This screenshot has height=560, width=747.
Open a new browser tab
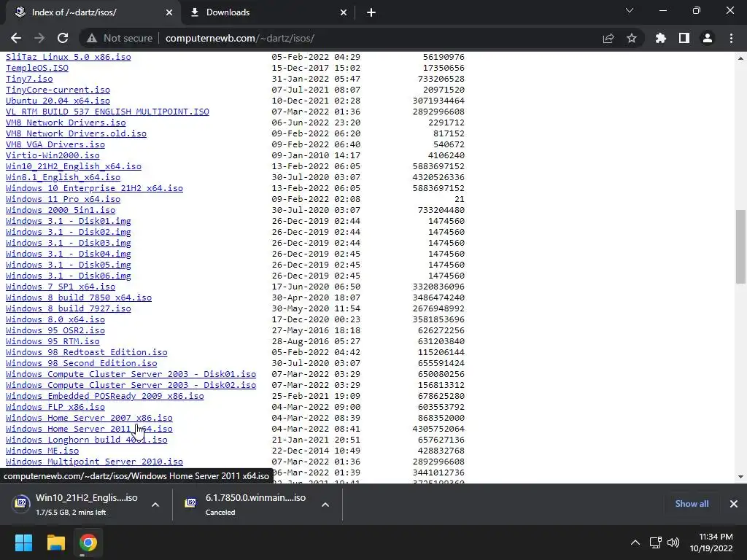click(371, 12)
